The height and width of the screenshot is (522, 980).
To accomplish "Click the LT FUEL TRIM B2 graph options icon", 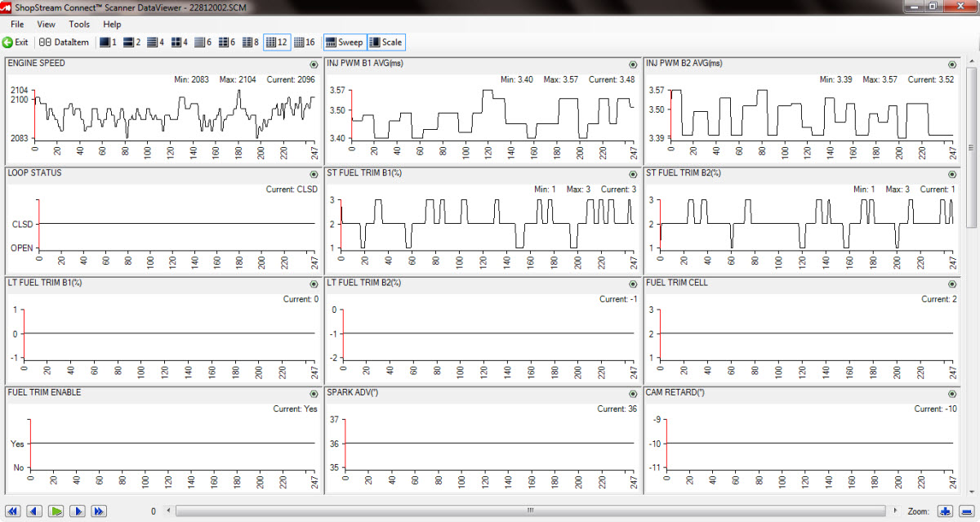I will pyautogui.click(x=632, y=283).
